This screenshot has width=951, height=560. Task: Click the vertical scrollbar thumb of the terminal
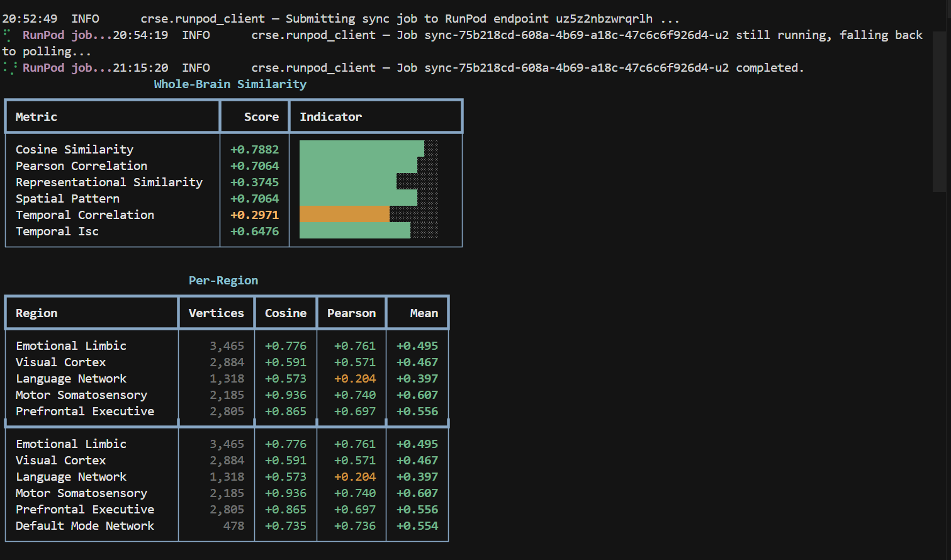tap(940, 110)
